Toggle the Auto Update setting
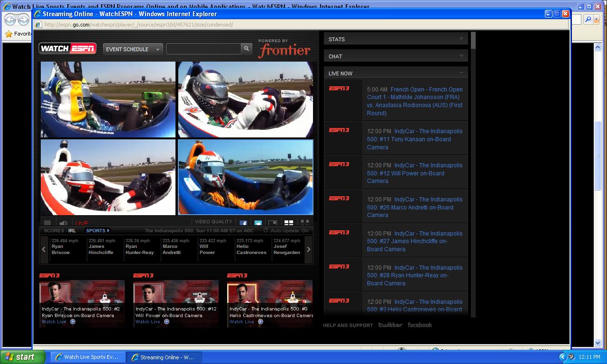Viewport: 607px width, 364px height. (286, 230)
